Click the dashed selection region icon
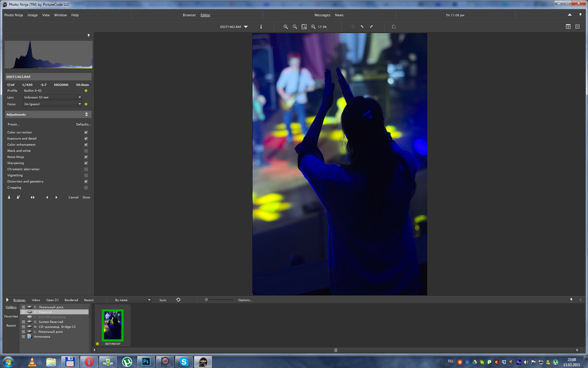Image resolution: width=588 pixels, height=368 pixels. click(x=394, y=27)
